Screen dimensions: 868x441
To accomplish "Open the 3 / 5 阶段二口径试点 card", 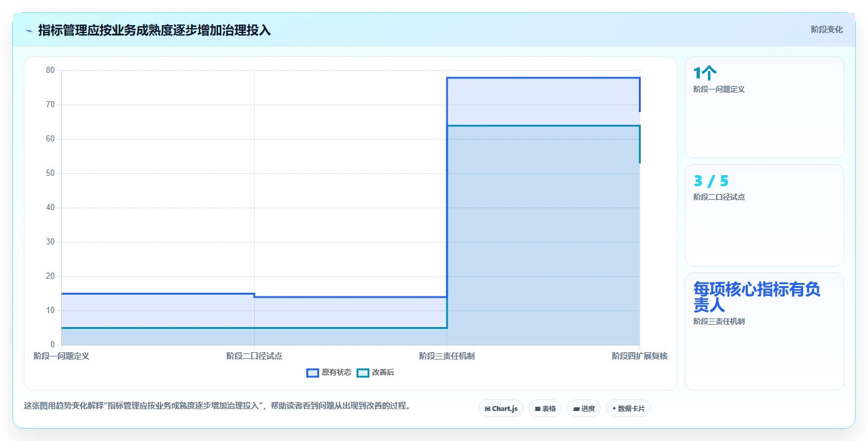I will [x=764, y=215].
